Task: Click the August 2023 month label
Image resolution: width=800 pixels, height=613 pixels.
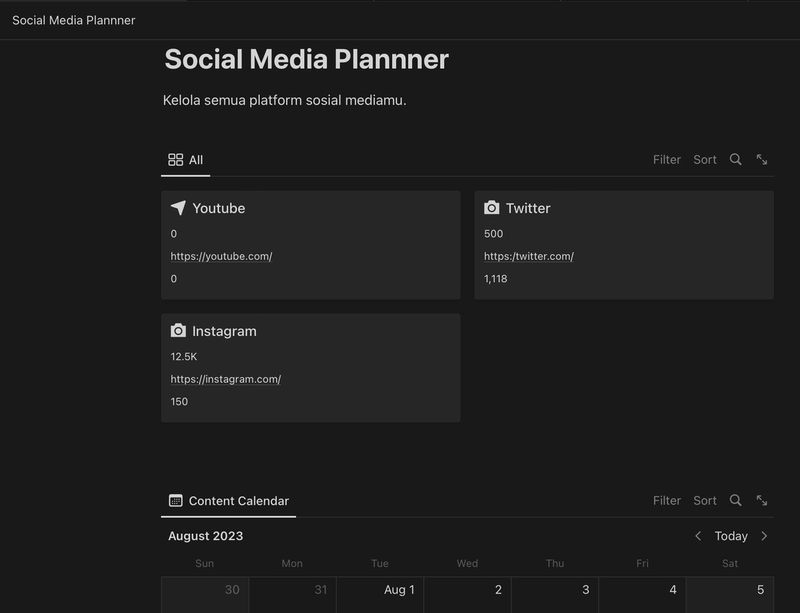Action: [206, 536]
